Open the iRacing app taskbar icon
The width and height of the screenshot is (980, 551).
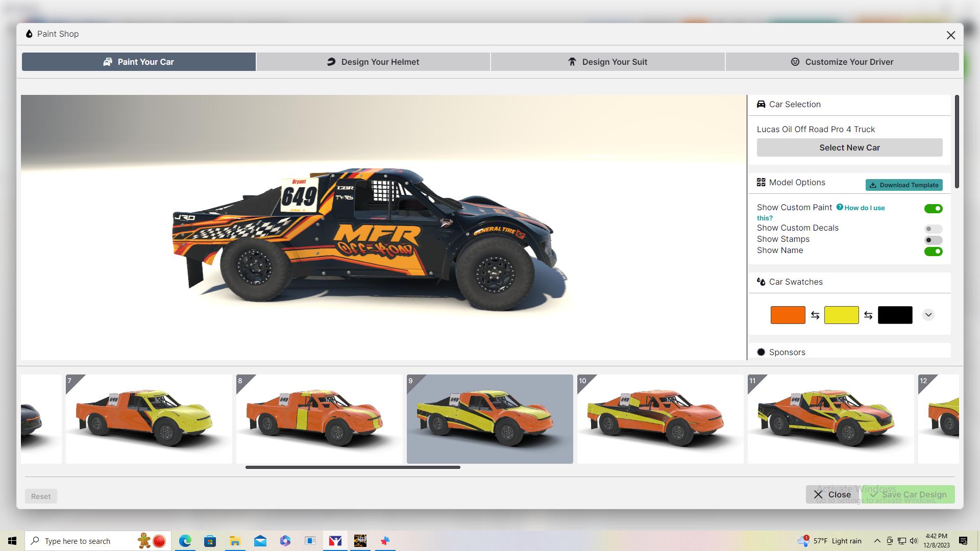335,541
